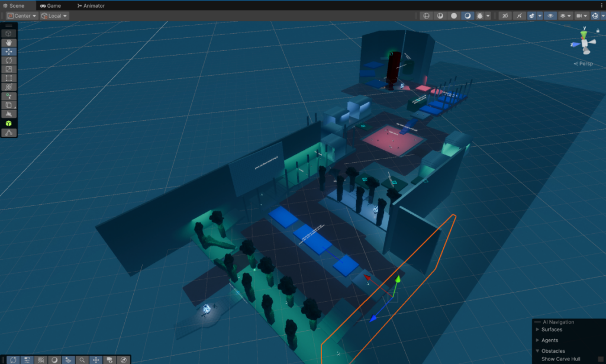
Task: Tick the Show Carve Hull checkbox
Action: click(x=601, y=359)
